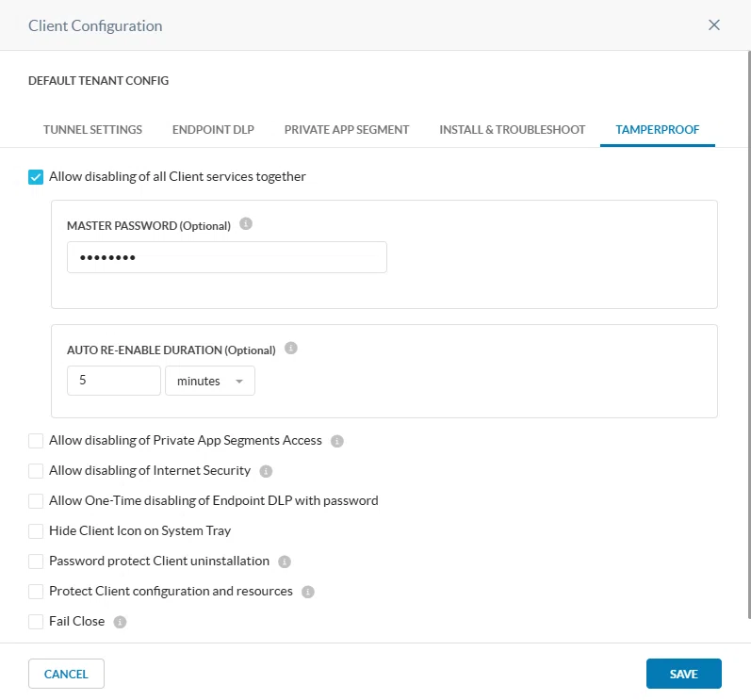Screen dimensions: 751x700
Task: Open the Endpoint DLP tab
Action: click(213, 130)
